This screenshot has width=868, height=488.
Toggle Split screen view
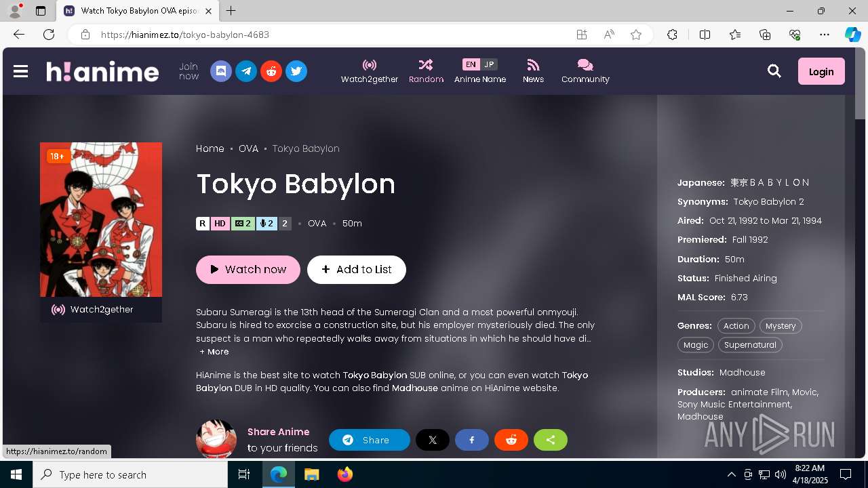click(705, 35)
